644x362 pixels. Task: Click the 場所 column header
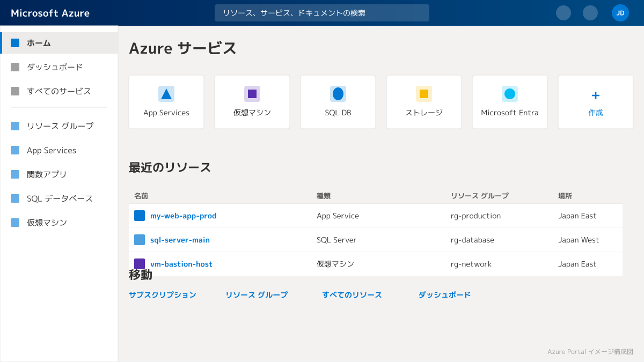click(x=565, y=196)
